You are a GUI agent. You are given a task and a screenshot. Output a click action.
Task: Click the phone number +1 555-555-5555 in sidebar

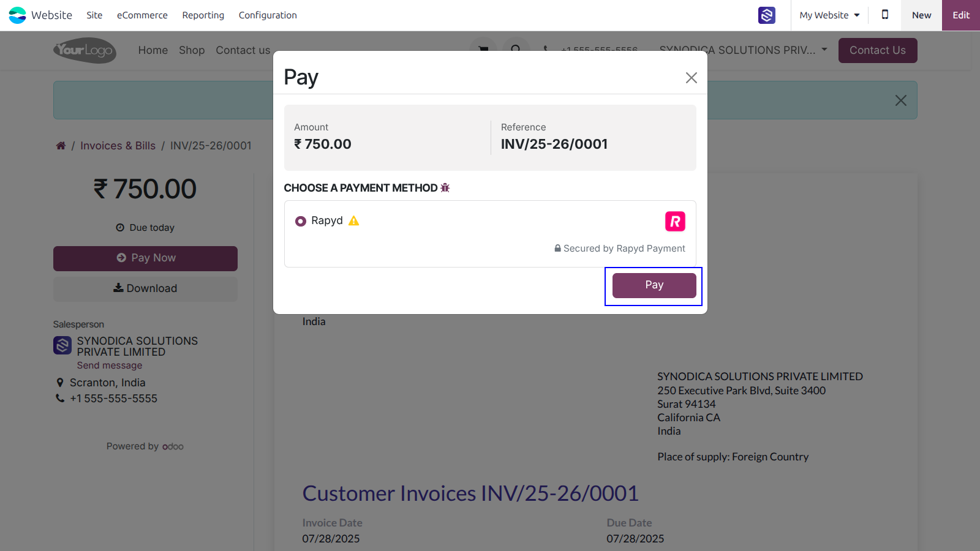coord(113,399)
